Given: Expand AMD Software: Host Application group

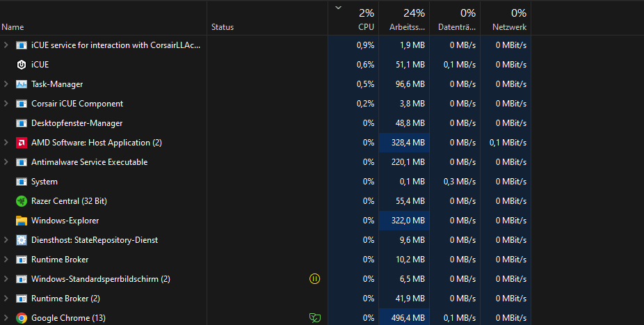Looking at the screenshot, I should coord(6,143).
